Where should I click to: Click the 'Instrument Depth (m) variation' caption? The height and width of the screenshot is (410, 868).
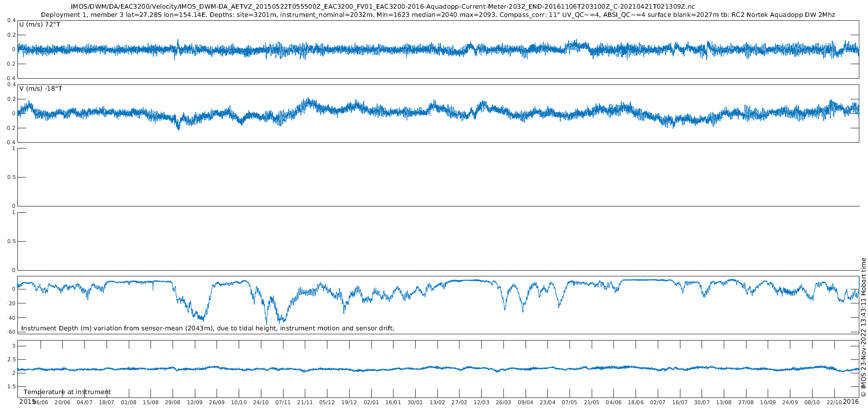click(x=208, y=328)
